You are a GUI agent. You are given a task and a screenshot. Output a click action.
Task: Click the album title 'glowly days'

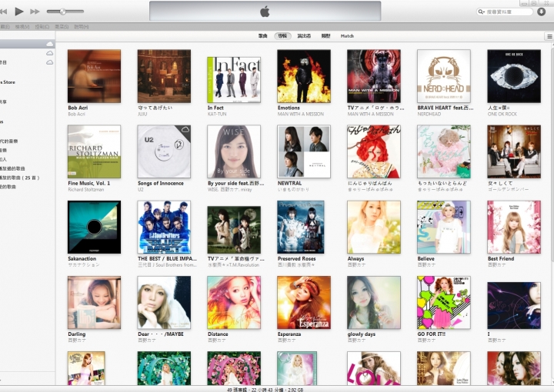click(x=362, y=334)
